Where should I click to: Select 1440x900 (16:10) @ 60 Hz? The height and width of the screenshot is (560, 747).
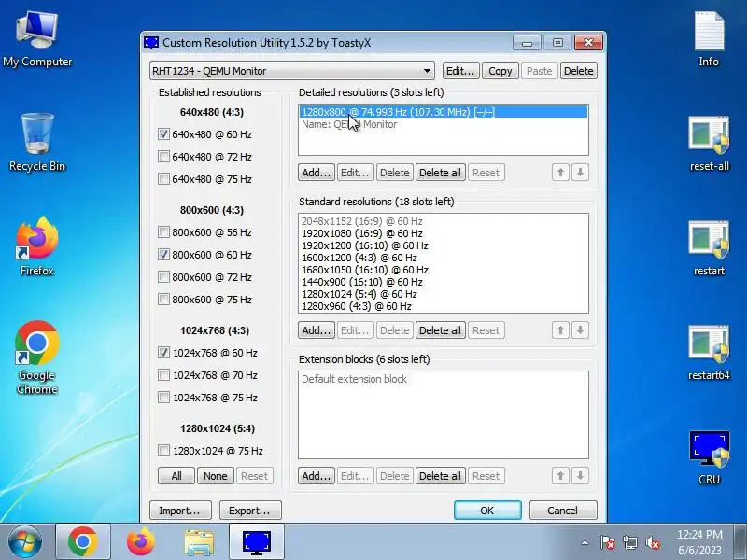[443, 282]
